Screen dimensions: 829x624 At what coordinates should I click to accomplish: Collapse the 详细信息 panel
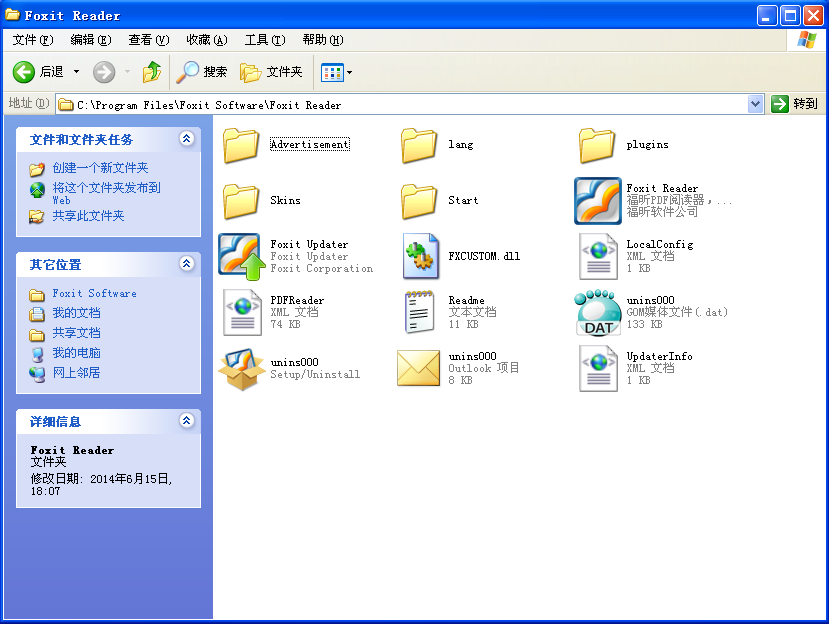186,421
